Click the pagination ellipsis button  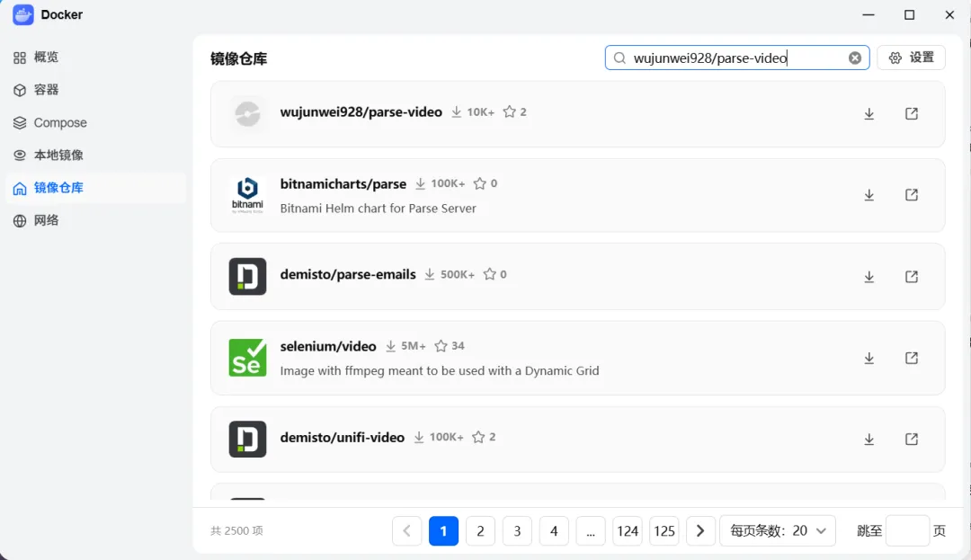pyautogui.click(x=591, y=531)
